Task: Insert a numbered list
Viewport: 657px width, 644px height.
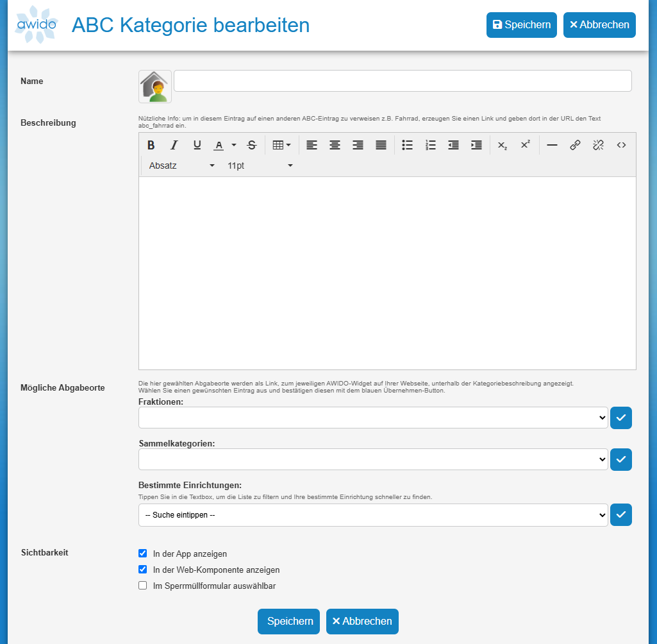Action: (x=431, y=145)
